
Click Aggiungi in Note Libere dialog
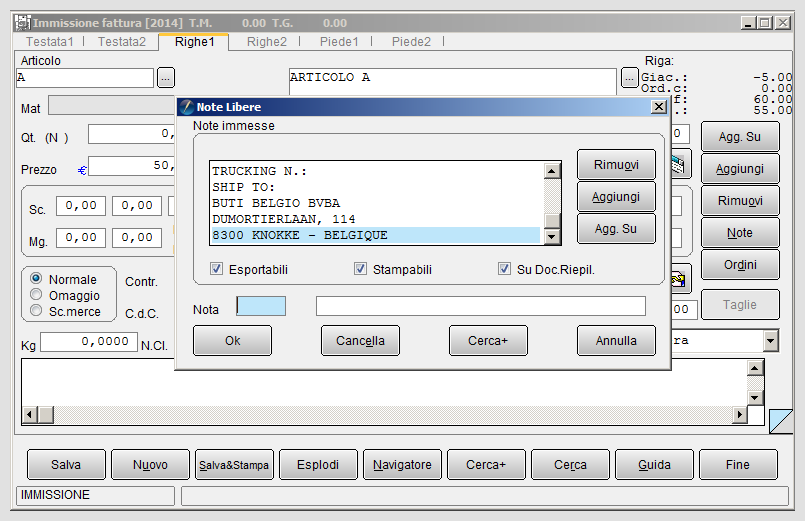pyautogui.click(x=616, y=197)
